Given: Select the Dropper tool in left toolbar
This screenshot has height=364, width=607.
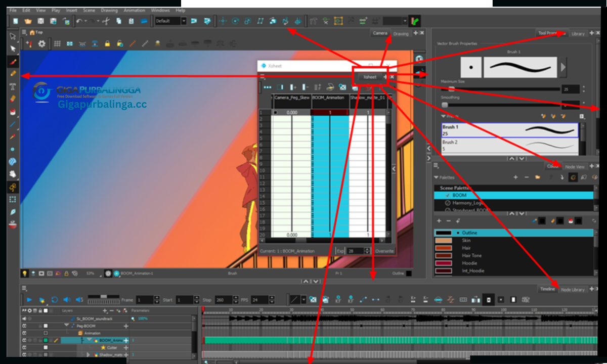Looking at the screenshot, I should pyautogui.click(x=13, y=136).
